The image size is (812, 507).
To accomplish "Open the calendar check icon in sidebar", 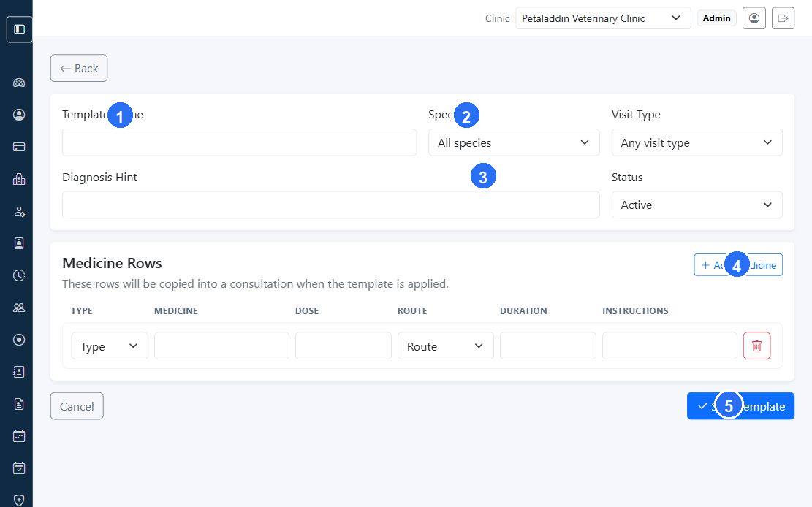I will (19, 468).
